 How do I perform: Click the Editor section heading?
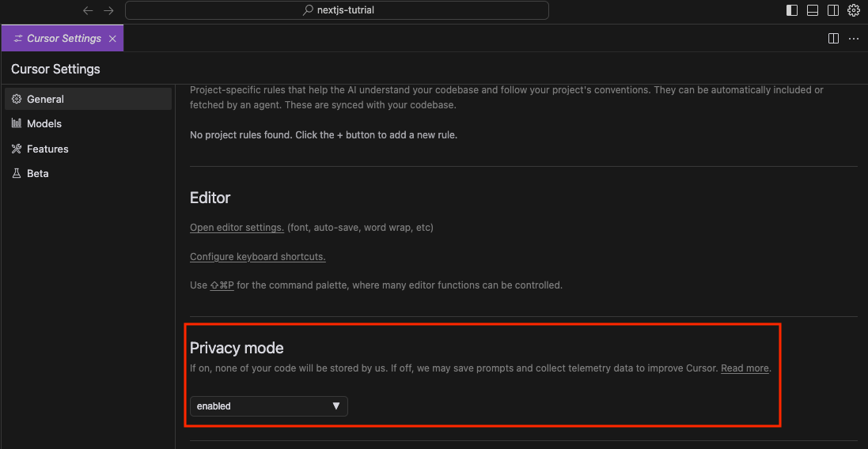[210, 198]
